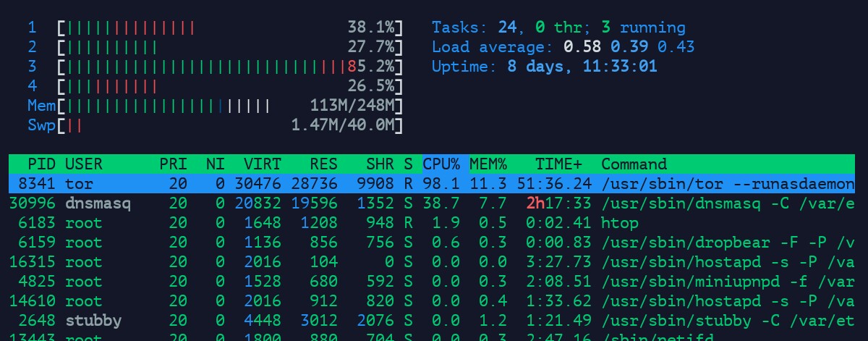The width and height of the screenshot is (868, 341).
Task: Click the Load average line
Action: (x=563, y=48)
